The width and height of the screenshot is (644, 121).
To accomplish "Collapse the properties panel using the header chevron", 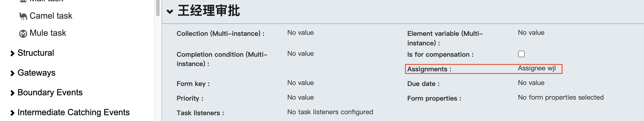I will (x=170, y=11).
